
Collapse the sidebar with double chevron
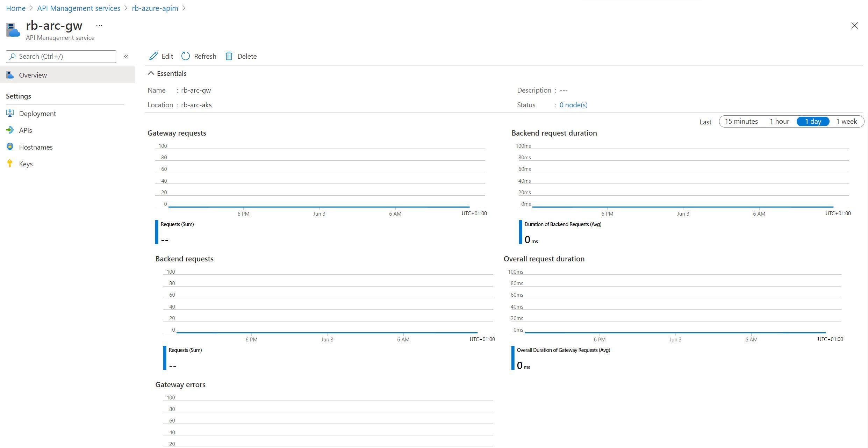126,57
